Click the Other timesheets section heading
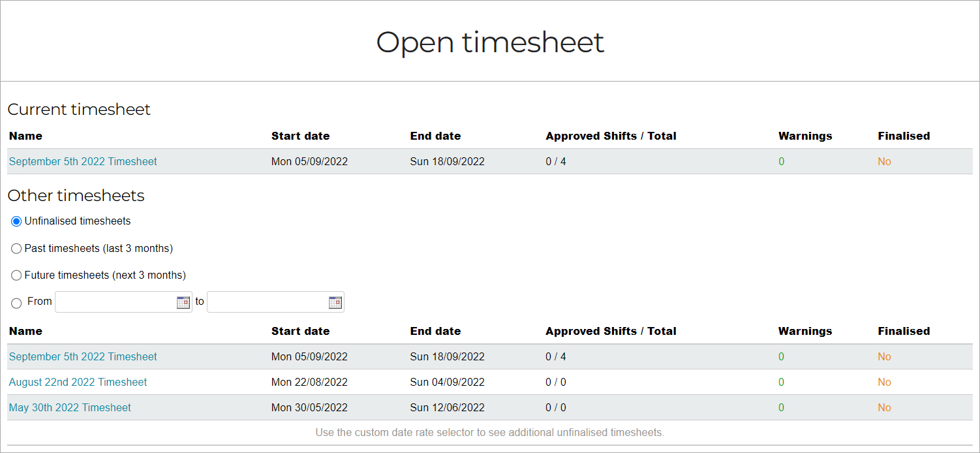Viewport: 980px width, 453px height. (76, 196)
